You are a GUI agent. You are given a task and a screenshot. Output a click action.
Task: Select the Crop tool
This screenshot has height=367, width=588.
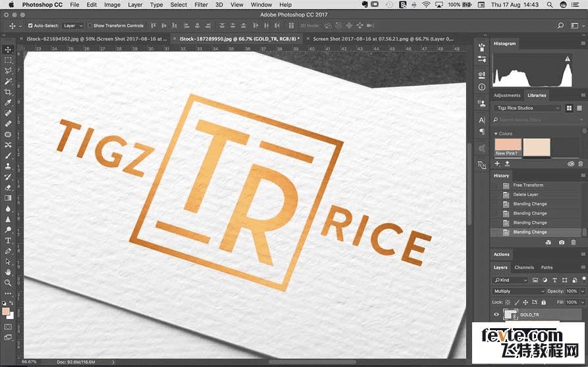click(8, 92)
